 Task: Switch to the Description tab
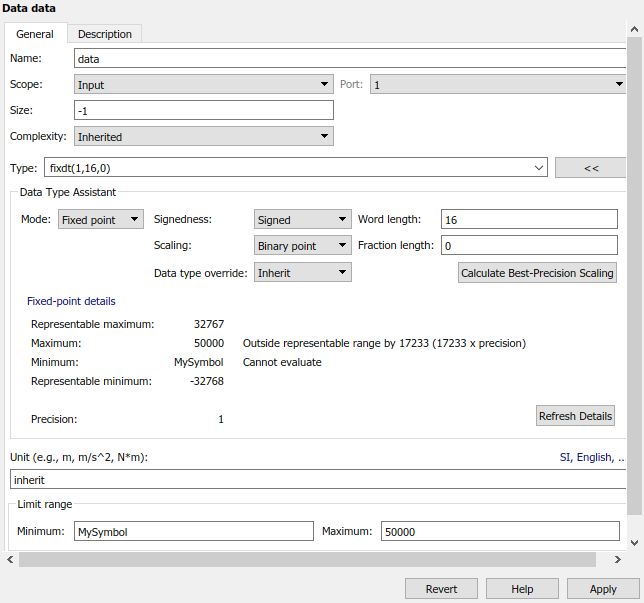point(105,34)
